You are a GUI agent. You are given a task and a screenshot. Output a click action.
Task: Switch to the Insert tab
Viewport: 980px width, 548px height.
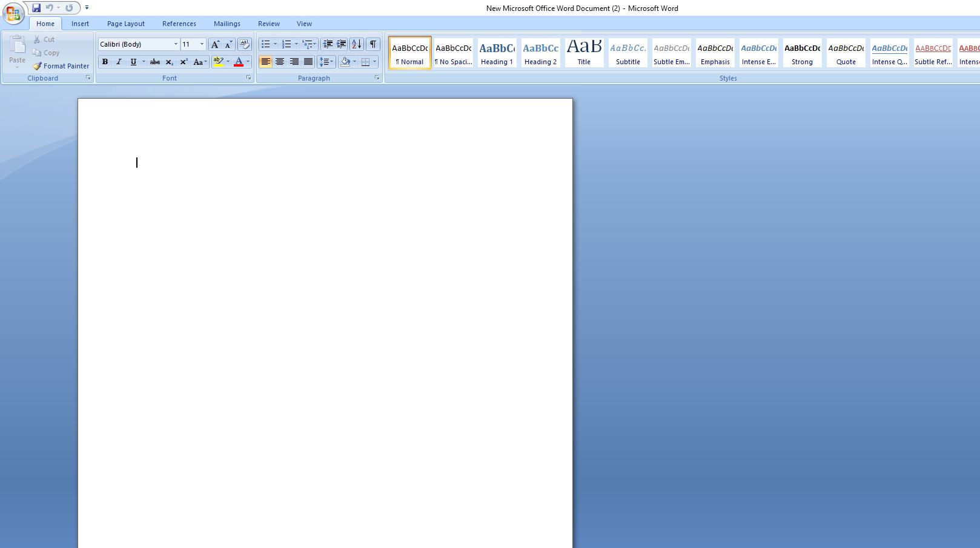pos(80,24)
